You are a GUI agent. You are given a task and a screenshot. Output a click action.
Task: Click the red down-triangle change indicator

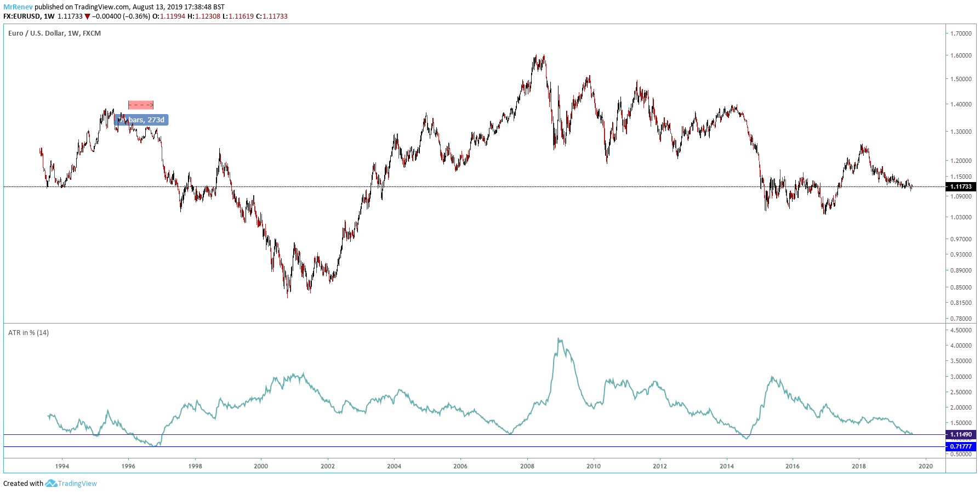click(87, 16)
